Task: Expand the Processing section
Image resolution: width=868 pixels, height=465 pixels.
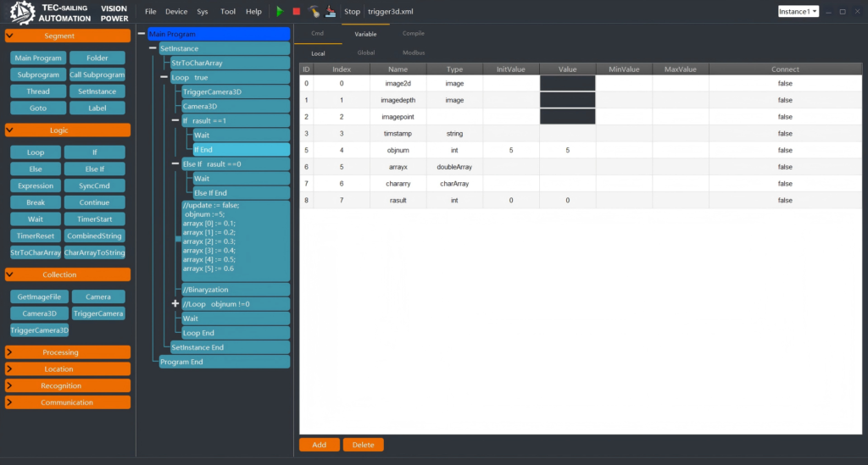Action: (x=68, y=352)
